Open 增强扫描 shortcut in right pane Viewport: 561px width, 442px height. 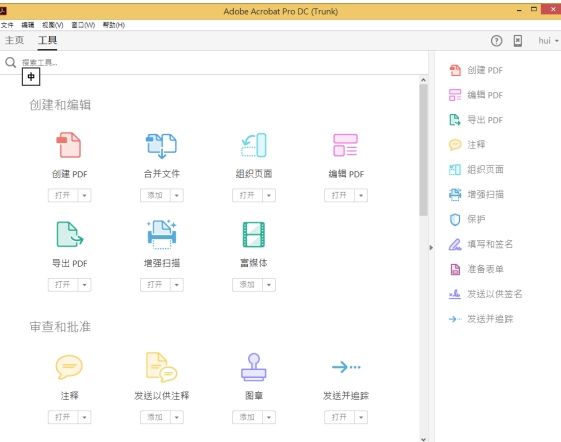click(x=476, y=194)
